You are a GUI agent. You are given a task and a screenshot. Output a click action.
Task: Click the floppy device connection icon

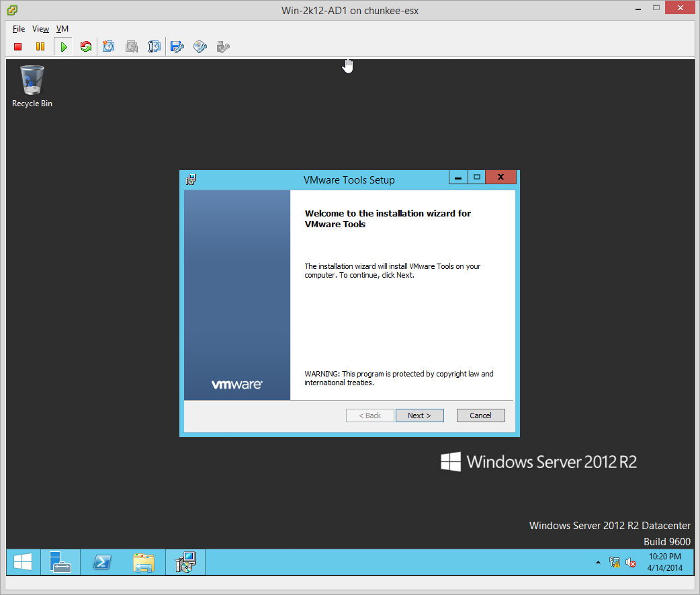[177, 46]
